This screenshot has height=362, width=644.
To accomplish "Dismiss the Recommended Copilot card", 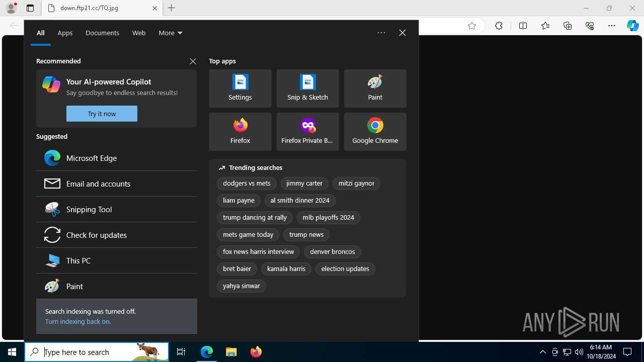I will 193,61.
